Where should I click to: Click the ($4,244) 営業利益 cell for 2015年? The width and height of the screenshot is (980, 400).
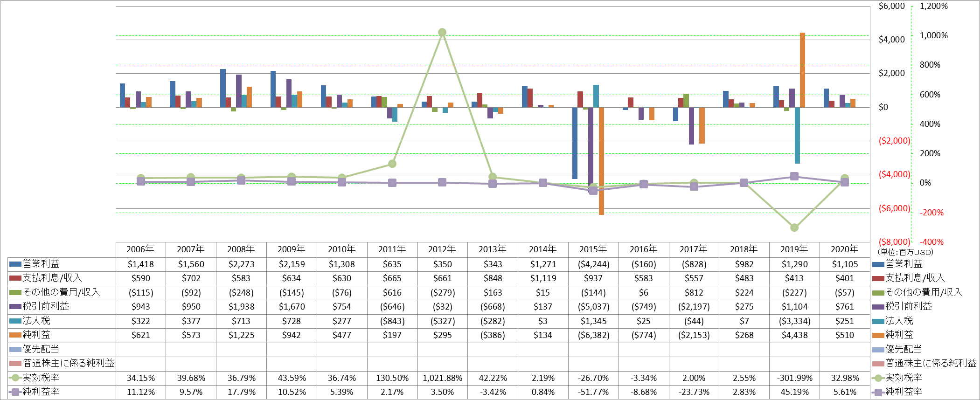[x=593, y=264]
